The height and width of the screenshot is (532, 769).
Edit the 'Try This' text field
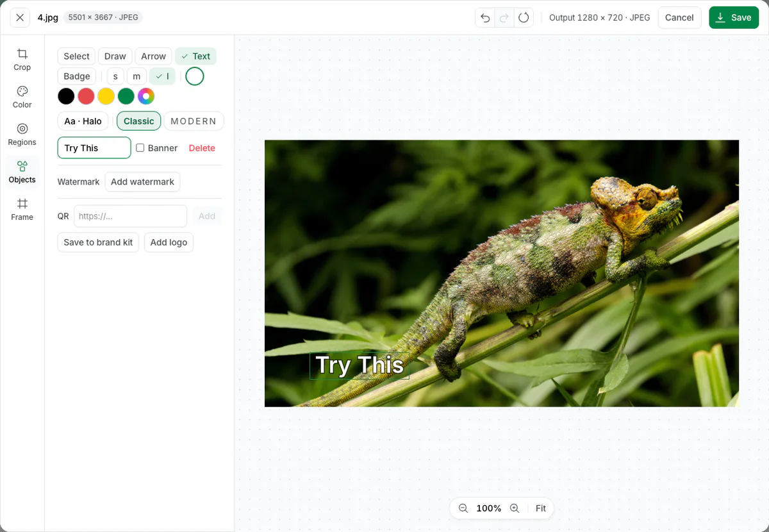coord(94,148)
